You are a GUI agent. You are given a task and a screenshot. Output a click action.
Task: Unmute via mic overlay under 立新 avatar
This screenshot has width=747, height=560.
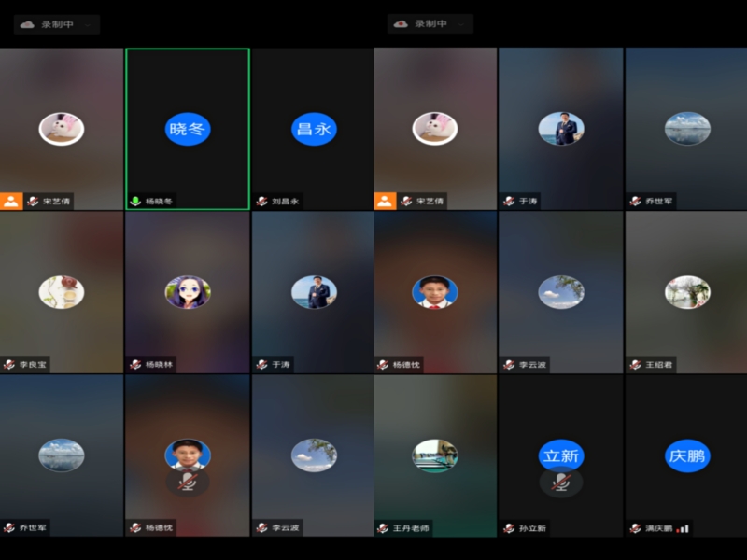click(561, 482)
